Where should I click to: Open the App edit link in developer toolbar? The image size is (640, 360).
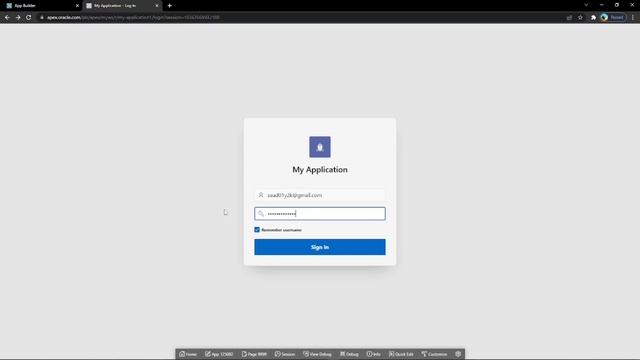(x=219, y=354)
